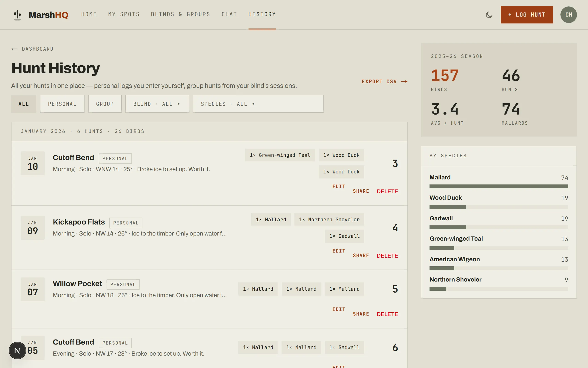Filter by Group hunts
588x368 pixels.
click(105, 104)
